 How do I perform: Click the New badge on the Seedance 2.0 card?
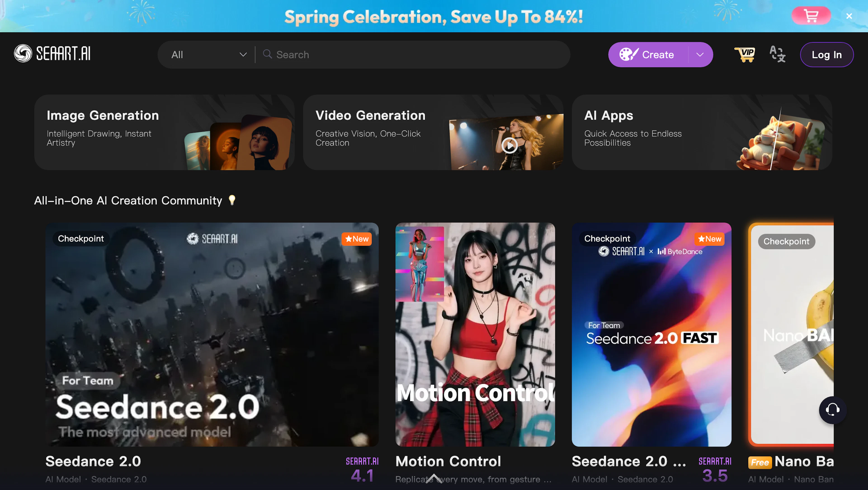pyautogui.click(x=356, y=239)
